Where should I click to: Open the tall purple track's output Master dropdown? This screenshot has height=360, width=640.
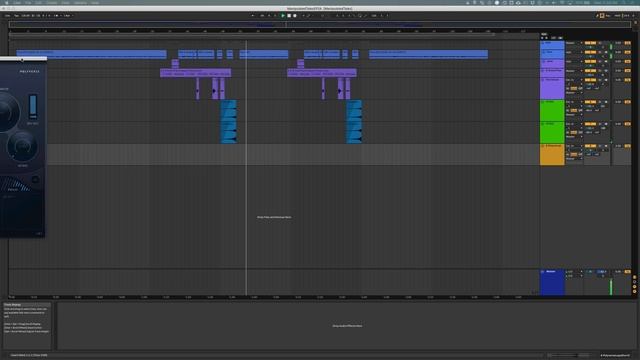click(573, 93)
